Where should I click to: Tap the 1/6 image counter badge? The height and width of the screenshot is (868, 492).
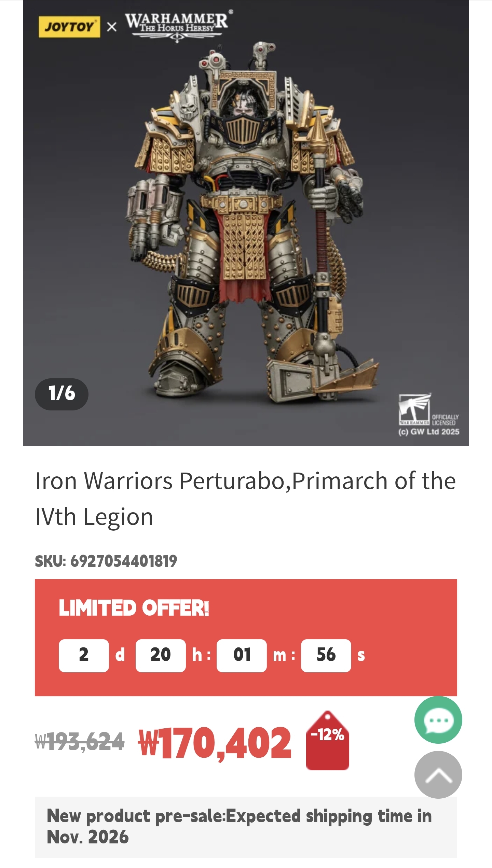[61, 394]
